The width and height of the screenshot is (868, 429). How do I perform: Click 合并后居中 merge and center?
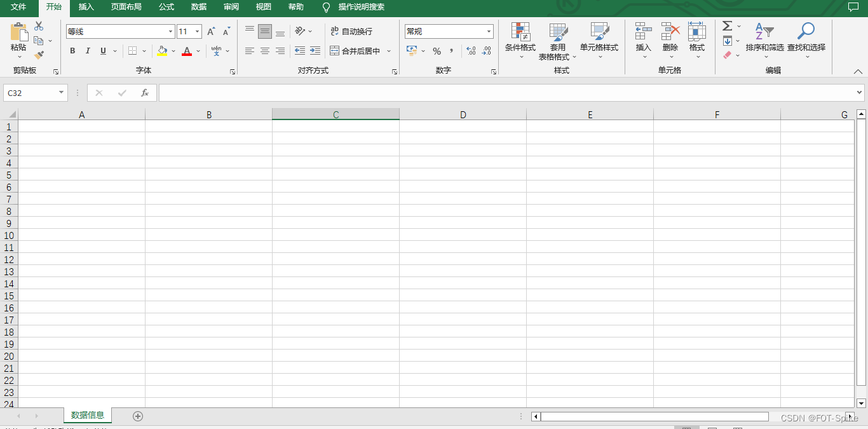(355, 51)
